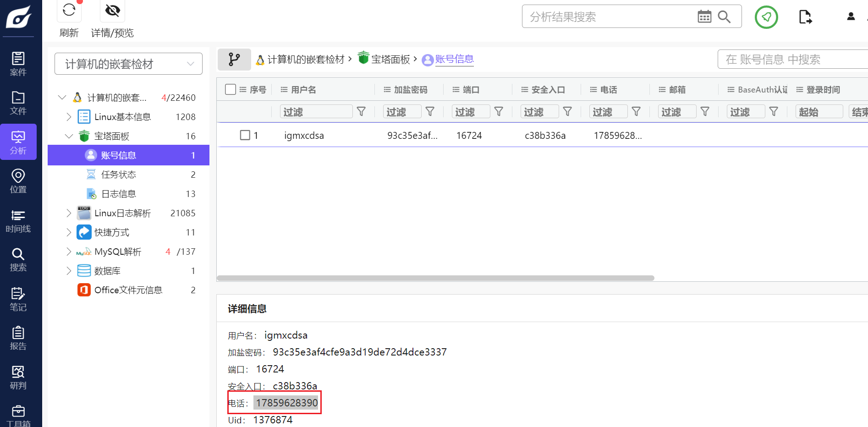Collapse the 宝塔面板 tree node
The image size is (868, 427).
pos(69,136)
